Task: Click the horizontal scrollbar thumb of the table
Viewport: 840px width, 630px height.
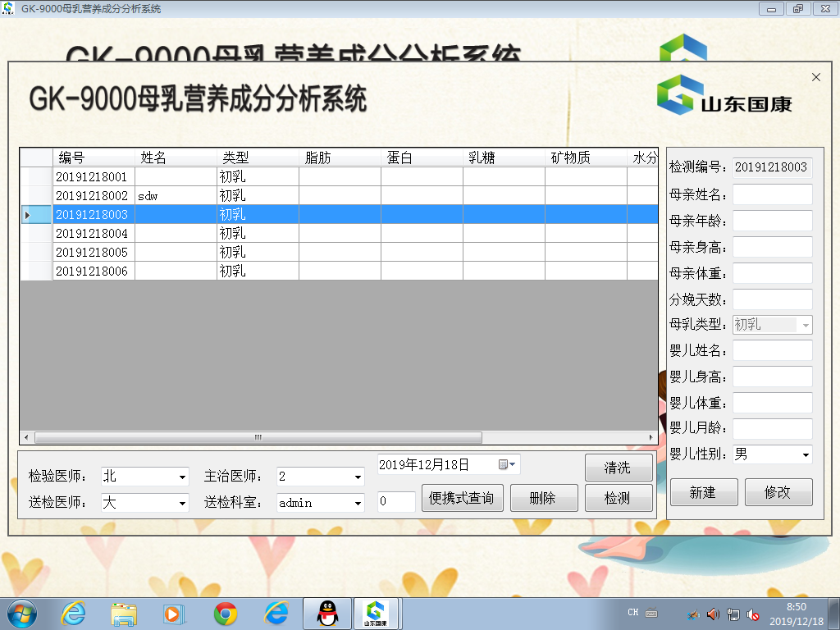Action: click(x=258, y=438)
